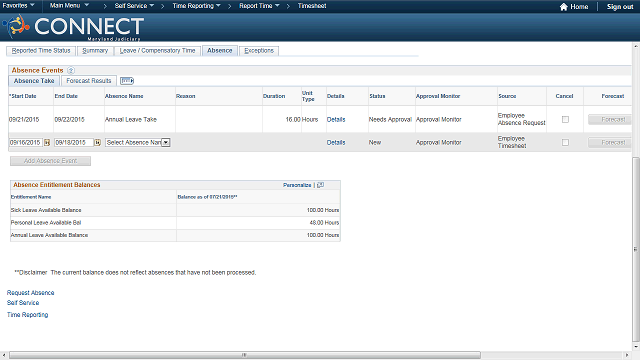Click Approval Monitor in New absence row
This screenshot has width=640, height=360.
click(439, 142)
